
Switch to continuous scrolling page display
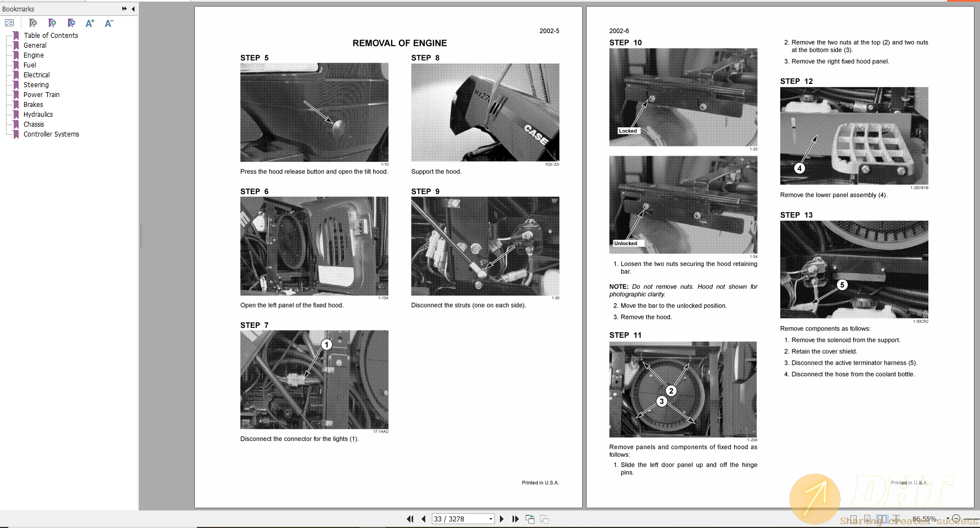(x=868, y=518)
